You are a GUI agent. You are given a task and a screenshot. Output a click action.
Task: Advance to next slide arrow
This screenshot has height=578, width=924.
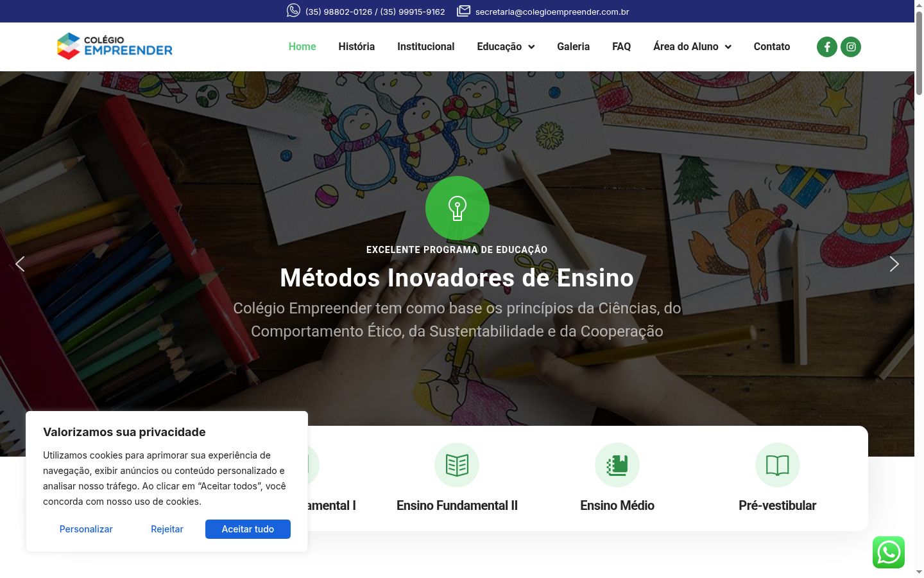coord(894,264)
